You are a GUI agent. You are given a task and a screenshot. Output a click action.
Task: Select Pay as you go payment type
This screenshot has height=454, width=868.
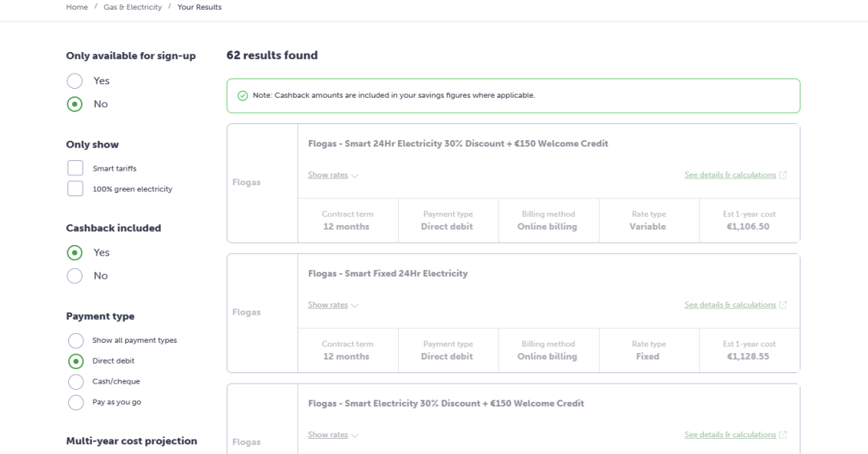75,402
